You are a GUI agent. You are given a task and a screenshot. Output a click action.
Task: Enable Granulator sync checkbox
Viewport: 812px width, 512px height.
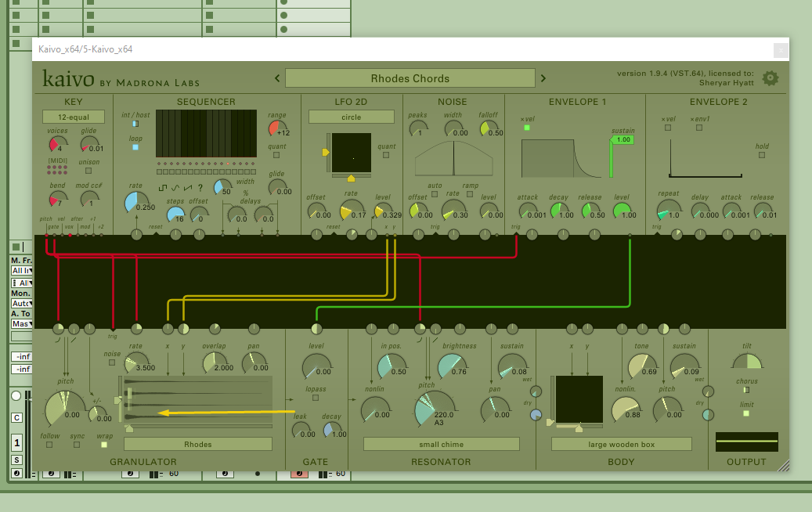pos(77,445)
